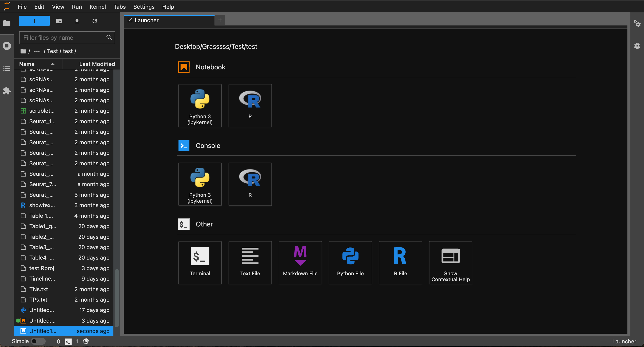644x347 pixels.
Task: Select the Table2 file
Action: pos(64,237)
